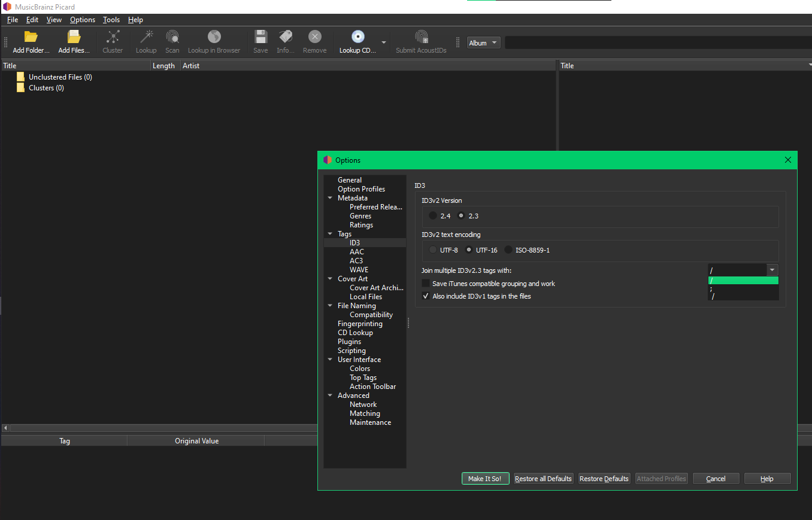Click the Remove toolbar icon
Viewport: 812px width, 520px height.
(x=315, y=37)
